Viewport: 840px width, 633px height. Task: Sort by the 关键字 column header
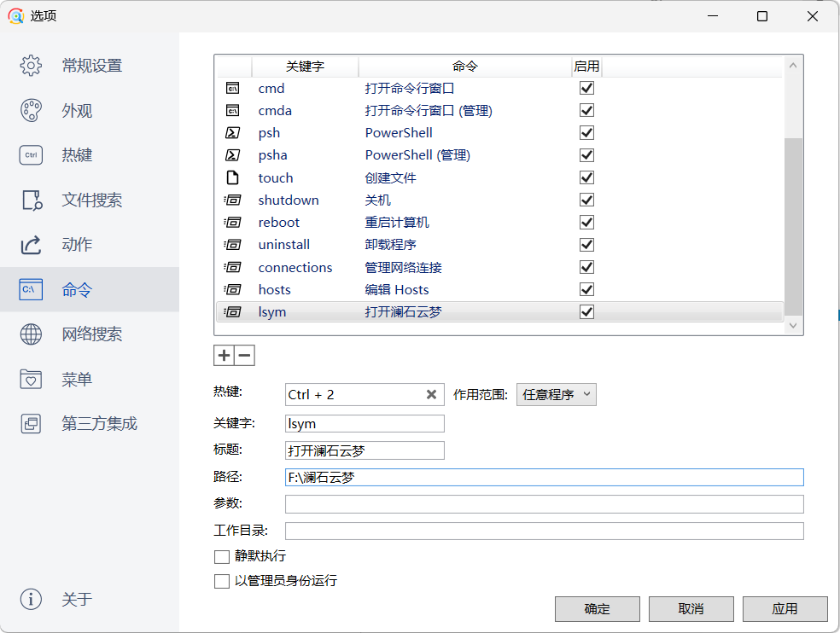(305, 67)
